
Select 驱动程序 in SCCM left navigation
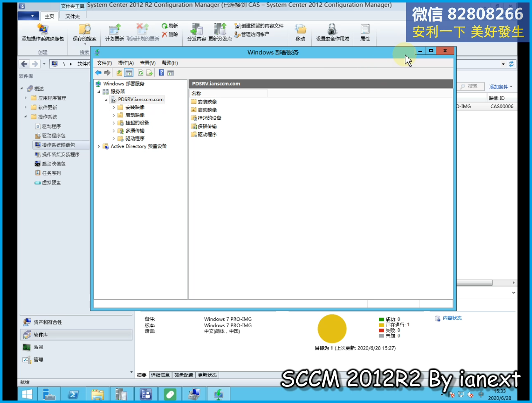(48, 126)
